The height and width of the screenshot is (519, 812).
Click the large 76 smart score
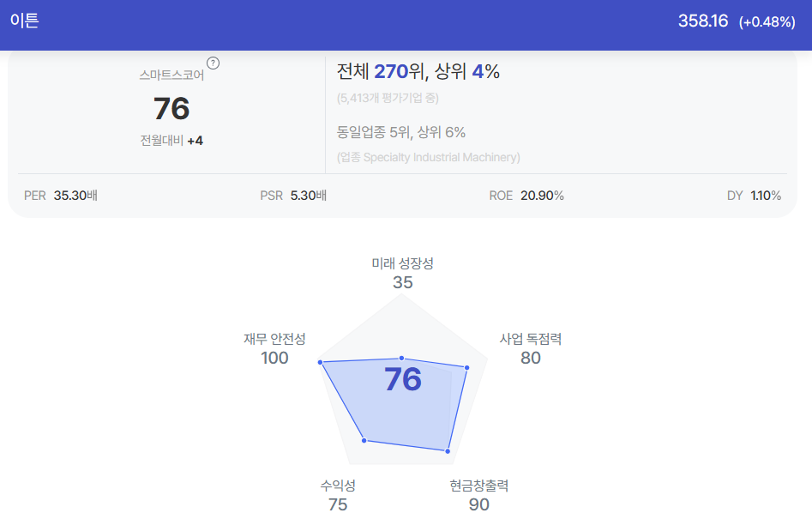click(x=171, y=108)
